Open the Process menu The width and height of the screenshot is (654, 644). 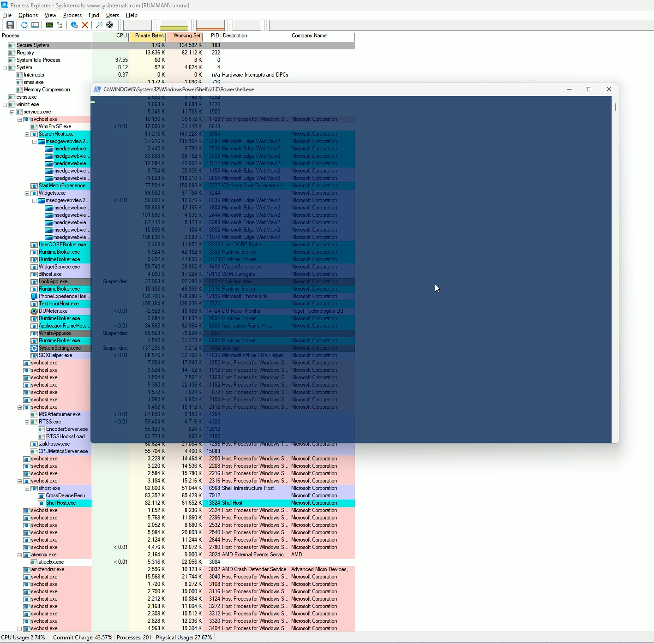72,15
